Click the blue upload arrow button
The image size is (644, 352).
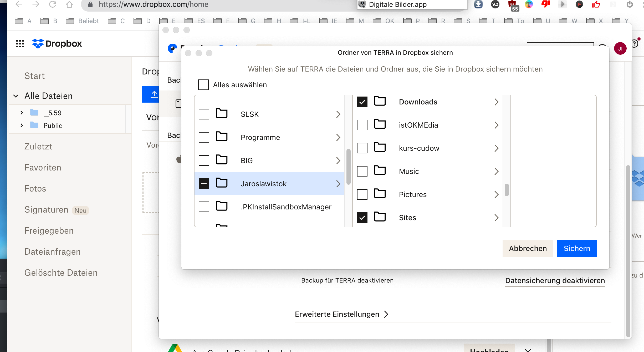coord(151,94)
